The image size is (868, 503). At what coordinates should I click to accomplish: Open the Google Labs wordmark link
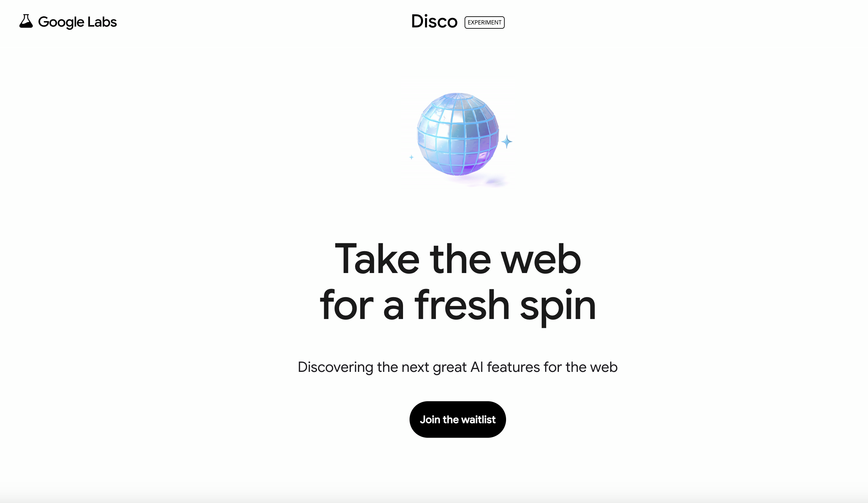(68, 22)
